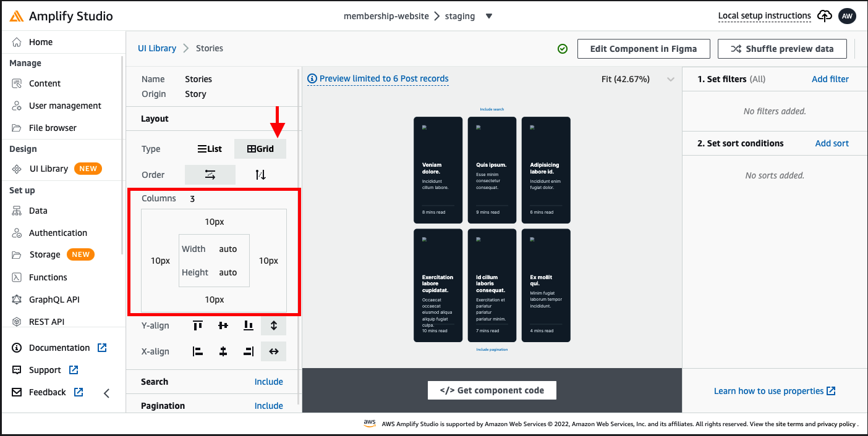This screenshot has height=436, width=868.
Task: Open User management in sidebar
Action: tap(65, 106)
